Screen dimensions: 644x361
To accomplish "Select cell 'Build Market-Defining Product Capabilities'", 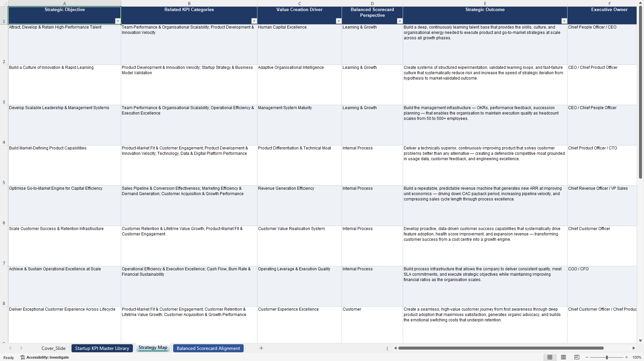I will point(64,165).
